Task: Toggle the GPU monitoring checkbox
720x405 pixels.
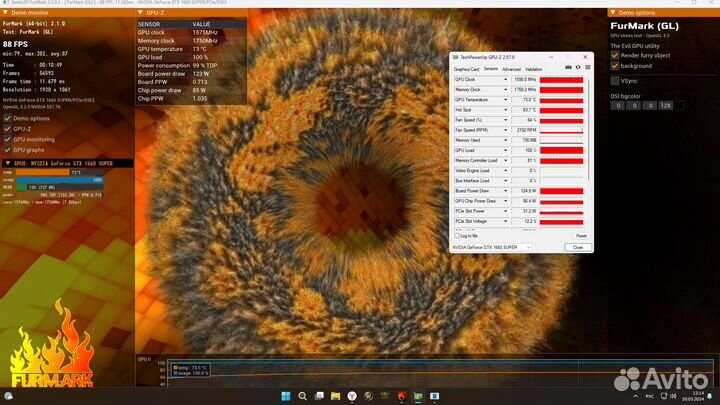Action: tap(7, 140)
